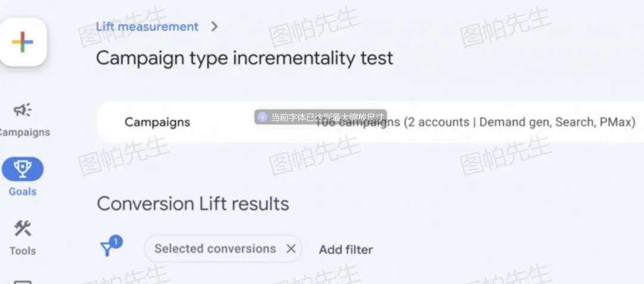Open Campaigns via the megaphone icon
The width and height of the screenshot is (644, 284).
tap(23, 110)
